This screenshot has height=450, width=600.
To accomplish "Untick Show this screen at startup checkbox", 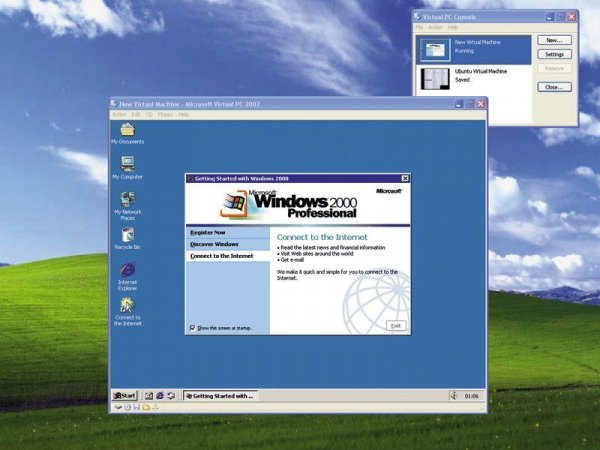I will [192, 328].
